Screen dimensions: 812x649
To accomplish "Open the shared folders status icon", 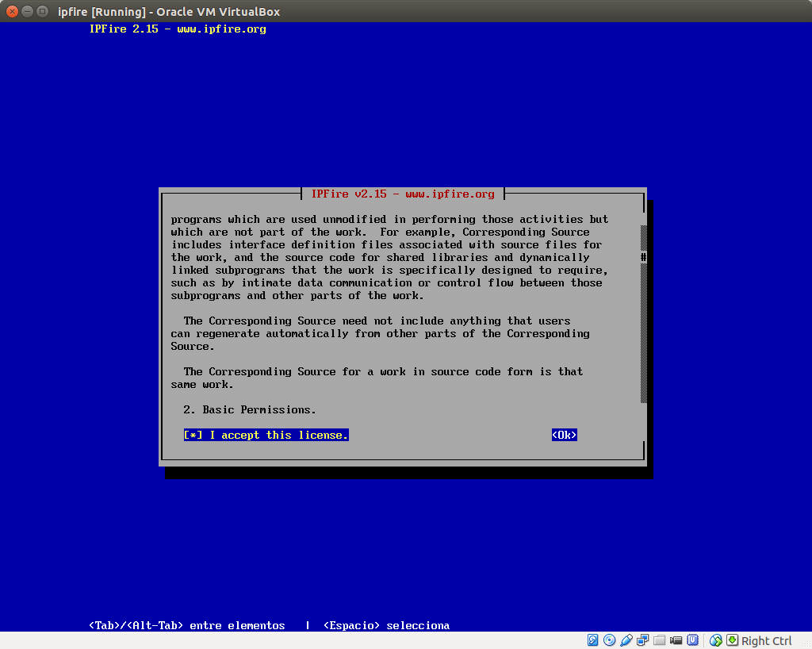I will coord(660,640).
